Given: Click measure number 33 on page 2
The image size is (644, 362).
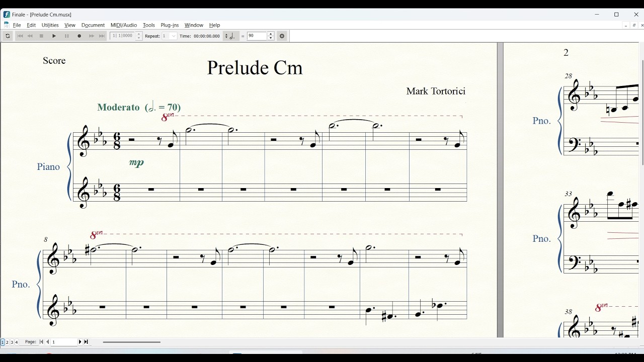Looking at the screenshot, I should click(569, 194).
